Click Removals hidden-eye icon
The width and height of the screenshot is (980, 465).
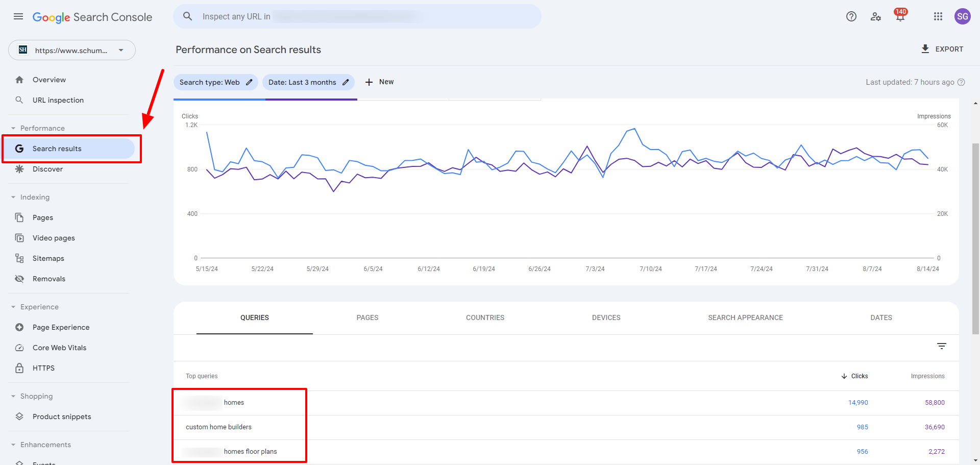[x=19, y=279]
